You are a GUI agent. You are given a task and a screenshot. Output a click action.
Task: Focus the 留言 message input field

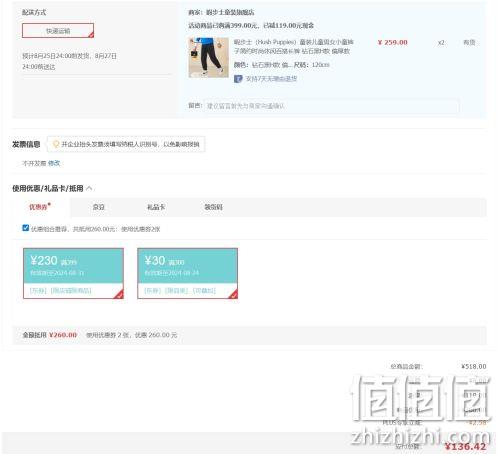tap(332, 106)
